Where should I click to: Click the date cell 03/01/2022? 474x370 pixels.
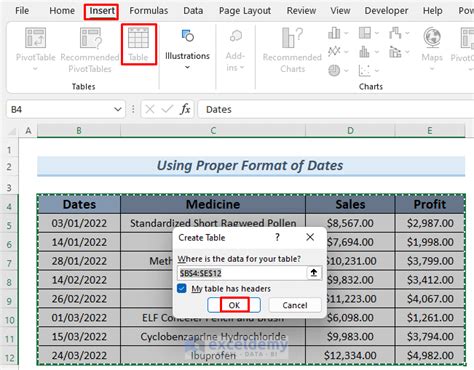click(79, 223)
